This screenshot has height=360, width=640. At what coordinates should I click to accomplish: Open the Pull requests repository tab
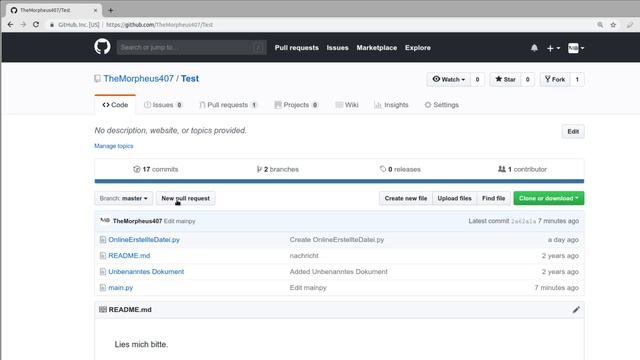click(x=228, y=105)
